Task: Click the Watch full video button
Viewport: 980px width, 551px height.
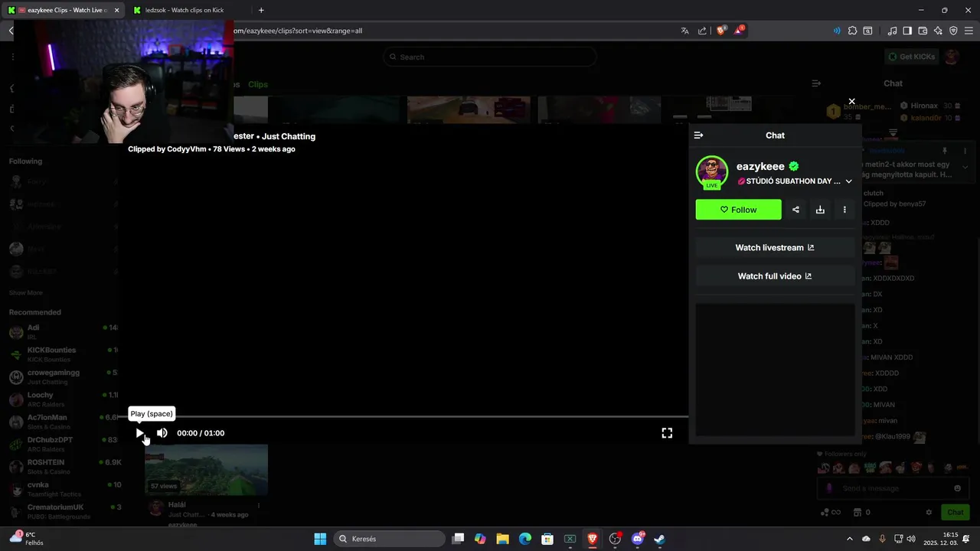Action: tap(775, 276)
